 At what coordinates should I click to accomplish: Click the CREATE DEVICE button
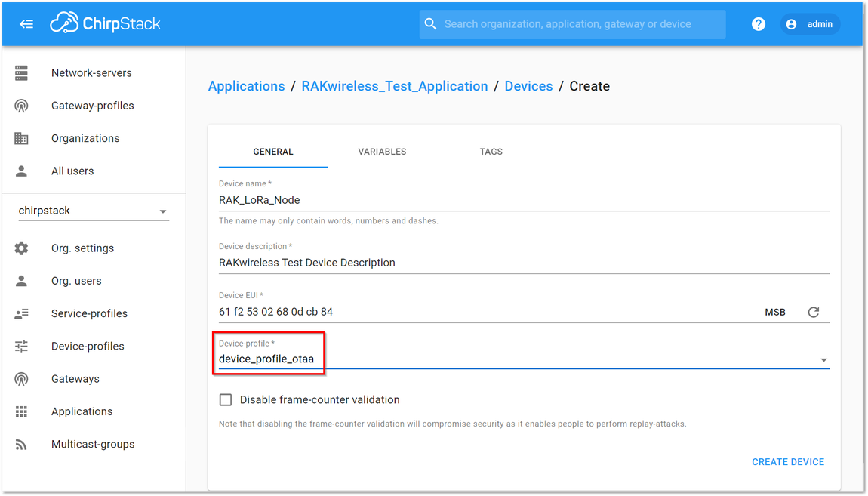point(788,462)
